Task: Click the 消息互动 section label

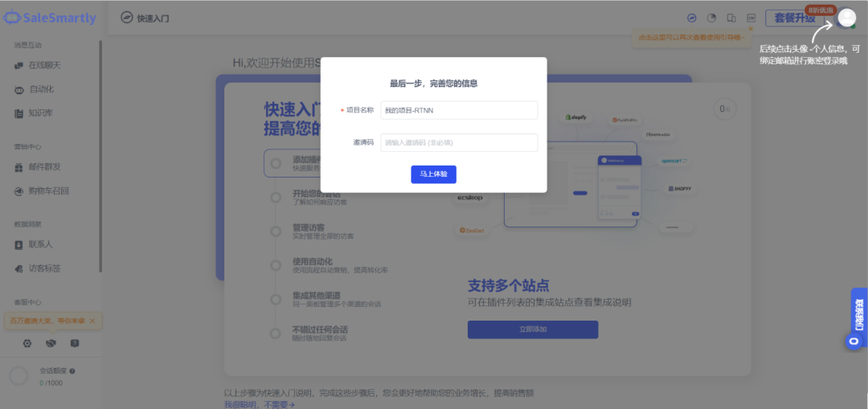Action: tap(27, 45)
